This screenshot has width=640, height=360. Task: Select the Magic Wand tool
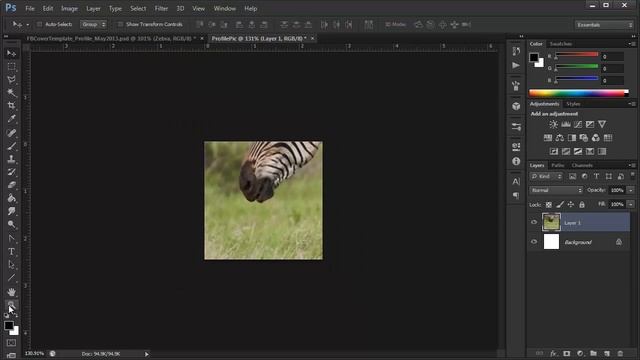pos(11,93)
